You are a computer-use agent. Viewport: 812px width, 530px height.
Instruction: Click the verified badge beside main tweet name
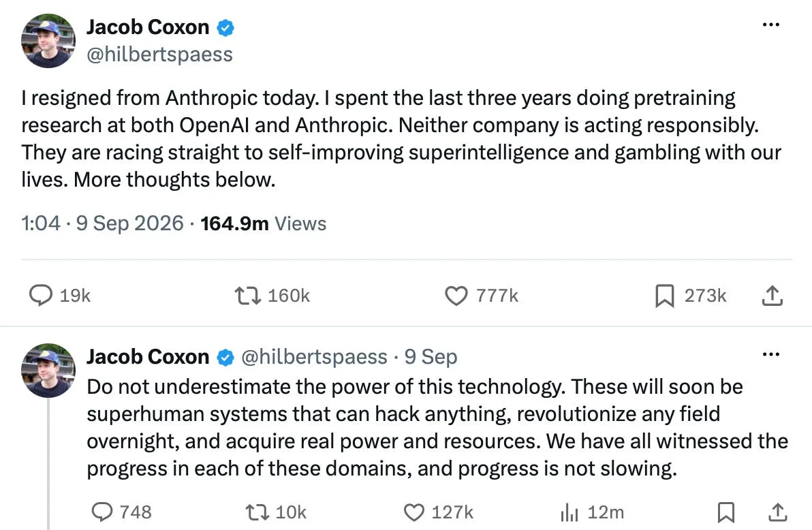[225, 27]
